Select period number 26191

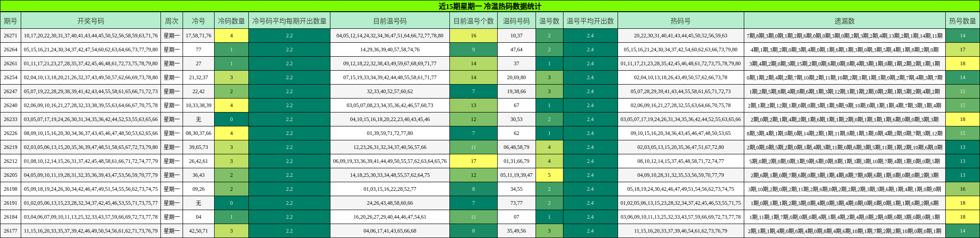click(x=10, y=203)
